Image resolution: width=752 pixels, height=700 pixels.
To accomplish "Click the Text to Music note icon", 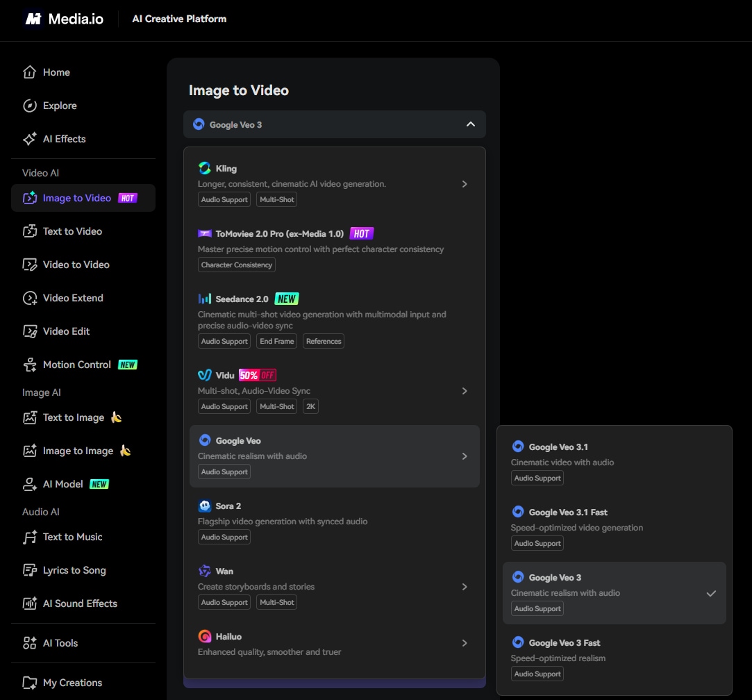I will point(30,537).
